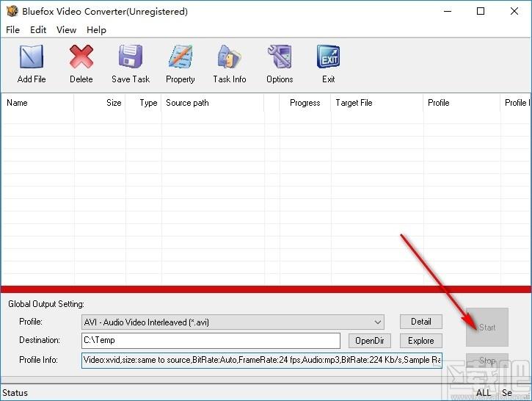Open the Edit menu

pos(38,30)
